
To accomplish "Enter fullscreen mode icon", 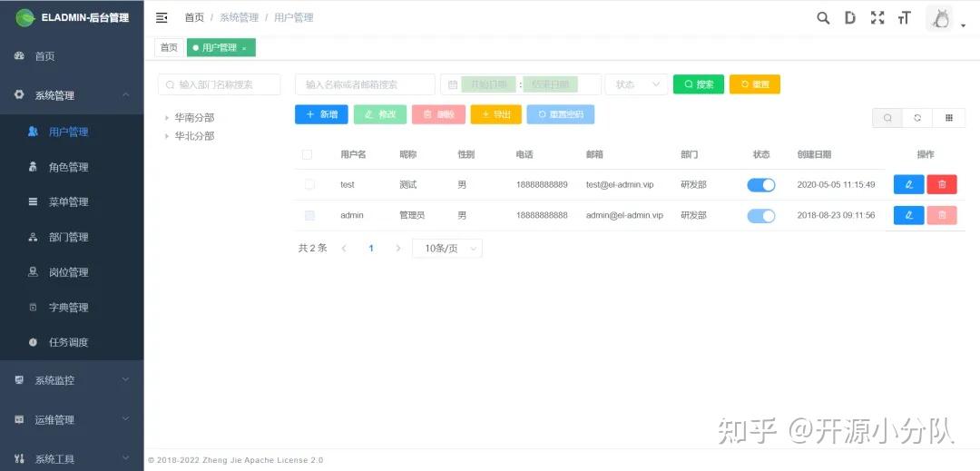I will tap(877, 17).
